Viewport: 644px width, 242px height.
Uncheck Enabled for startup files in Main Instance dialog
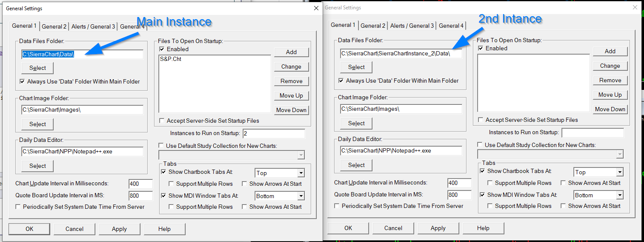tap(162, 49)
